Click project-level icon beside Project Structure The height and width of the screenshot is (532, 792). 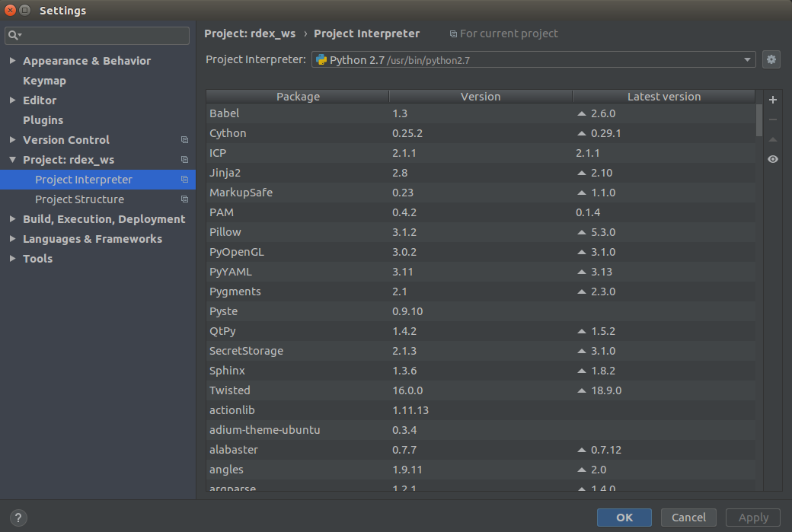[185, 199]
